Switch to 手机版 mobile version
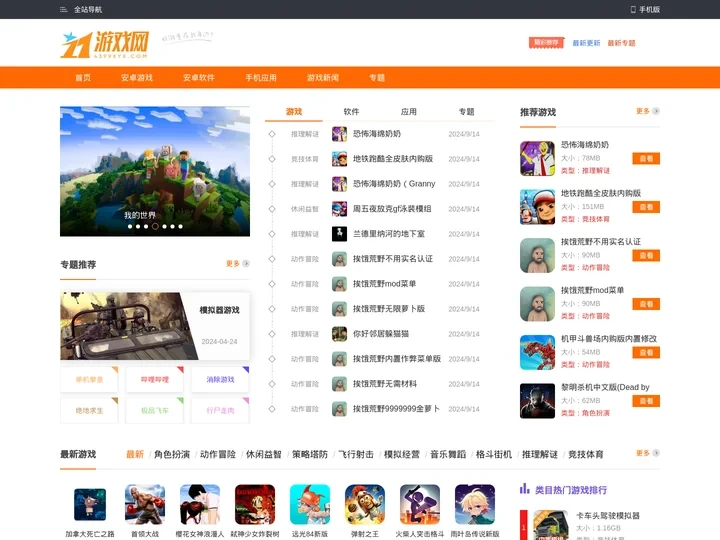The height and width of the screenshot is (540, 720). pos(646,9)
